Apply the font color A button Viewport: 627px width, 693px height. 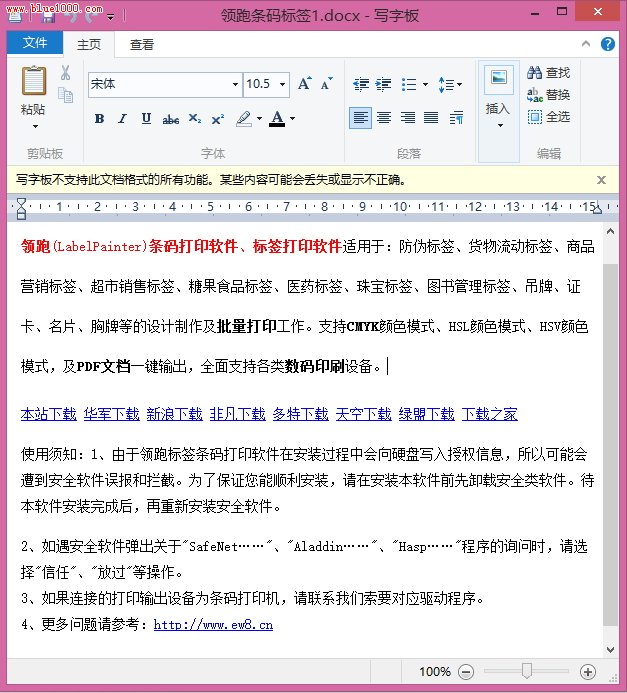pos(277,118)
